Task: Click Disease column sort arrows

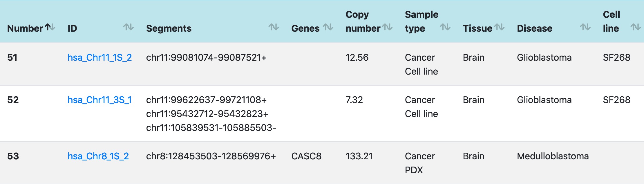Action: pyautogui.click(x=585, y=27)
